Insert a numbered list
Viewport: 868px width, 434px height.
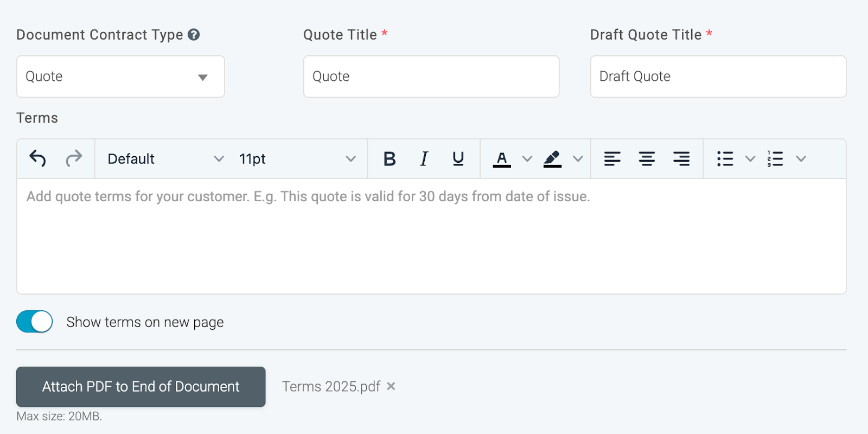[775, 158]
